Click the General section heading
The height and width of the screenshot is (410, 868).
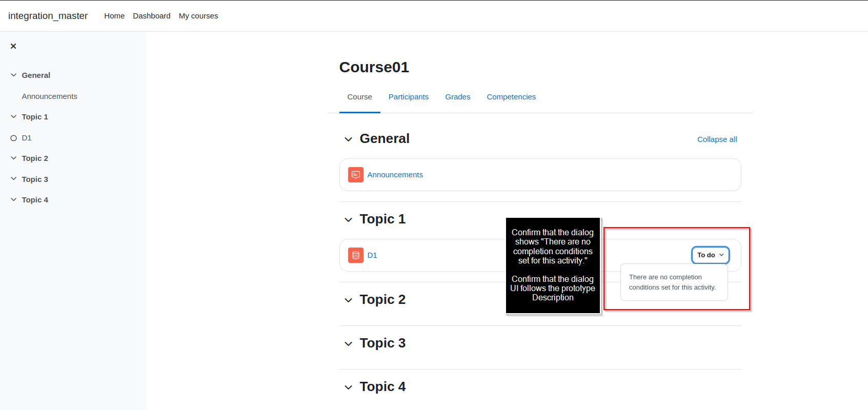pos(385,139)
